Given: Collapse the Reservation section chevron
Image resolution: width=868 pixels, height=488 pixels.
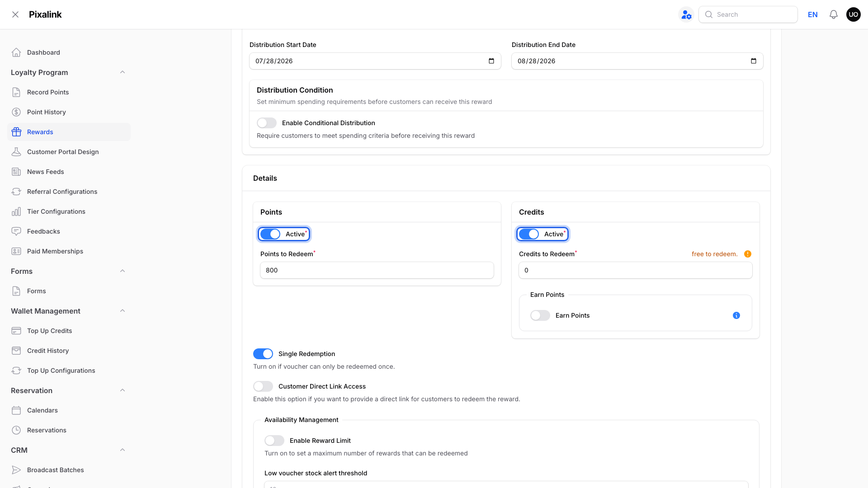Looking at the screenshot, I should click(x=123, y=390).
